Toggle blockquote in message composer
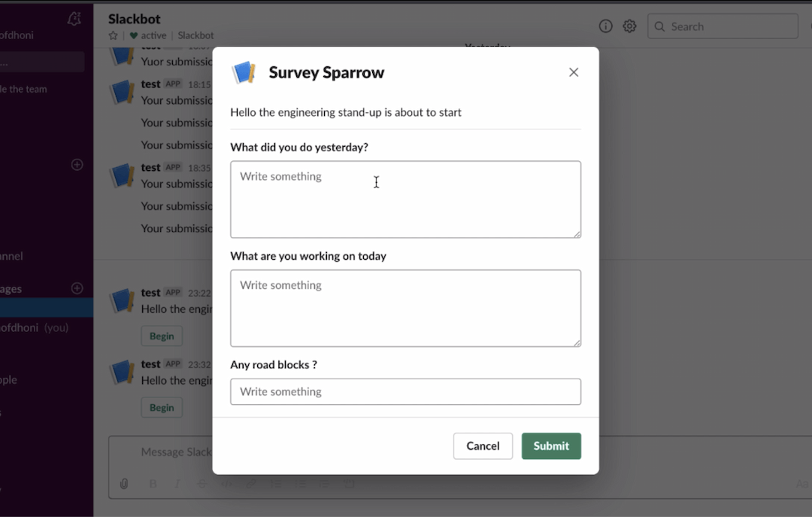Screen dimensions: 812x517 (x=324, y=484)
